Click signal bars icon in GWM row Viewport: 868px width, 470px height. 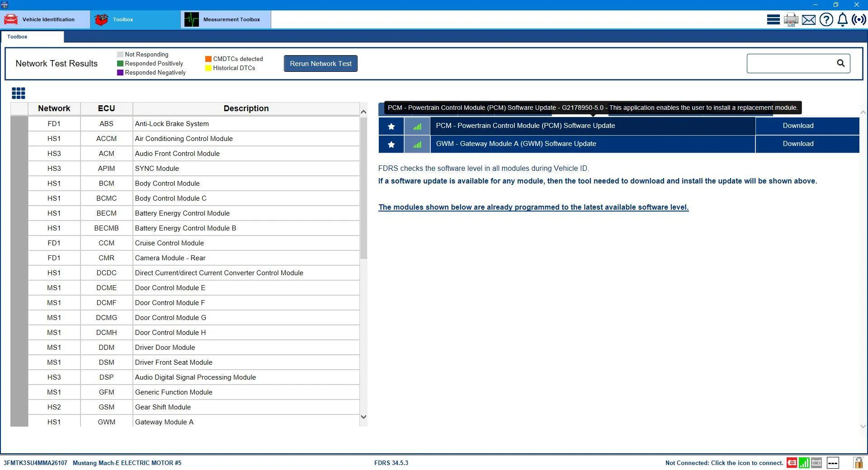pyautogui.click(x=417, y=144)
